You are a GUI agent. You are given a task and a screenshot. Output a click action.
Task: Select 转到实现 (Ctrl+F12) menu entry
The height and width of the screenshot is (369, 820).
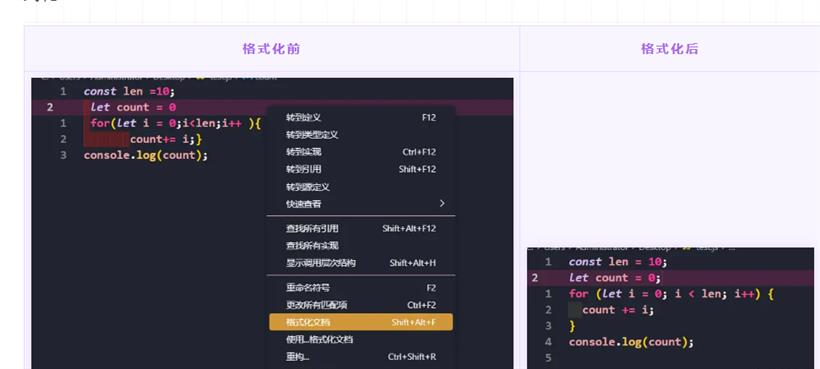(x=361, y=152)
